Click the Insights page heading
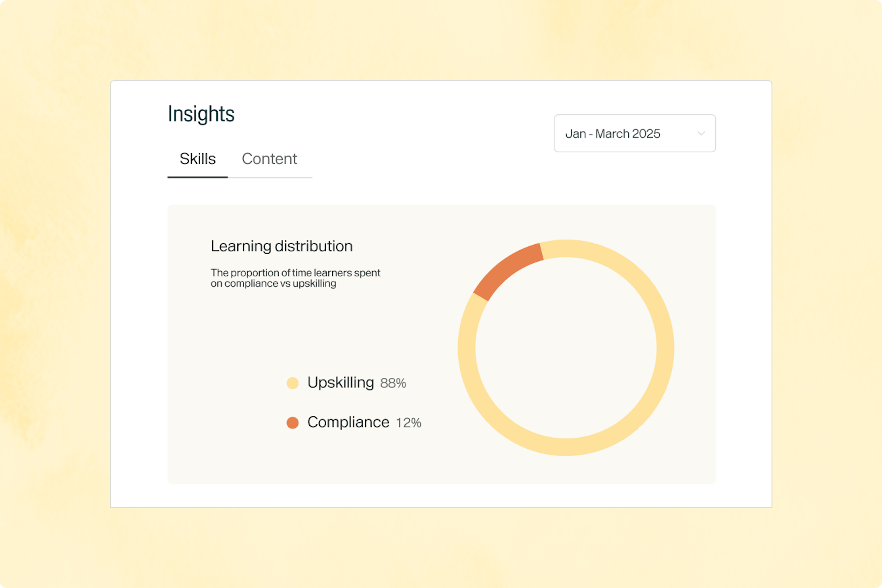The width and height of the screenshot is (882, 588). (x=201, y=114)
